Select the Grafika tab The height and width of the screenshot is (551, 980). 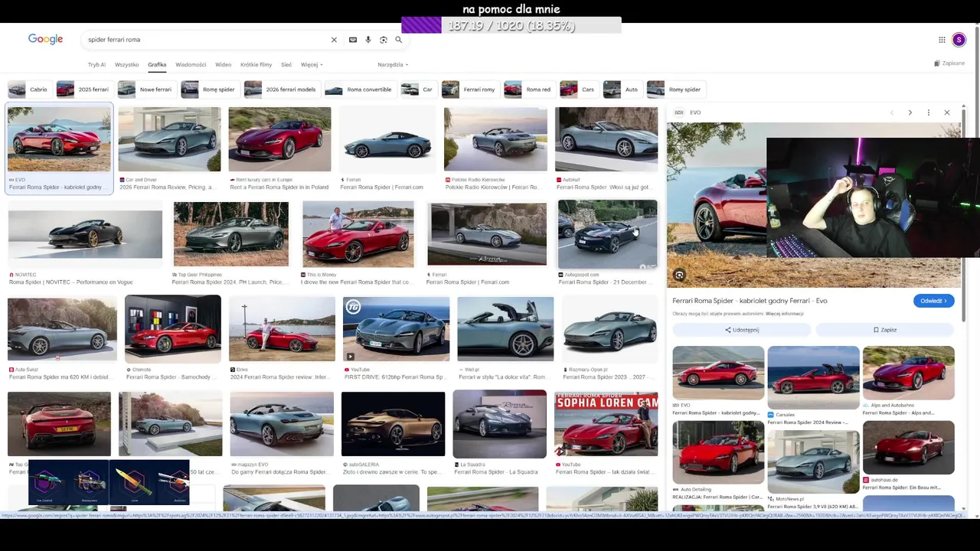point(157,65)
